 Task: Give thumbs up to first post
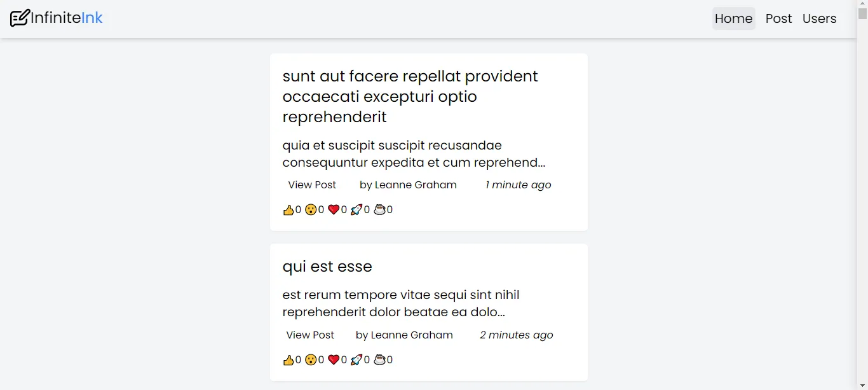292,210
